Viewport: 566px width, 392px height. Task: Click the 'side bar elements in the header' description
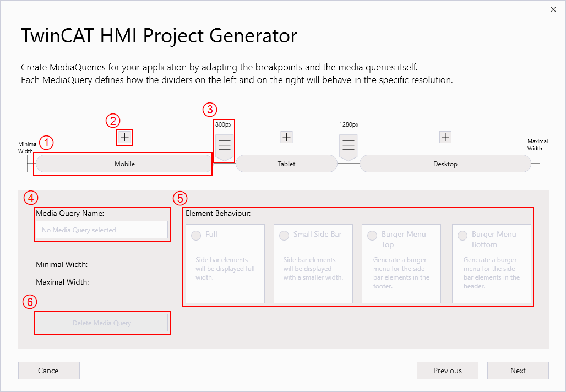click(492, 273)
